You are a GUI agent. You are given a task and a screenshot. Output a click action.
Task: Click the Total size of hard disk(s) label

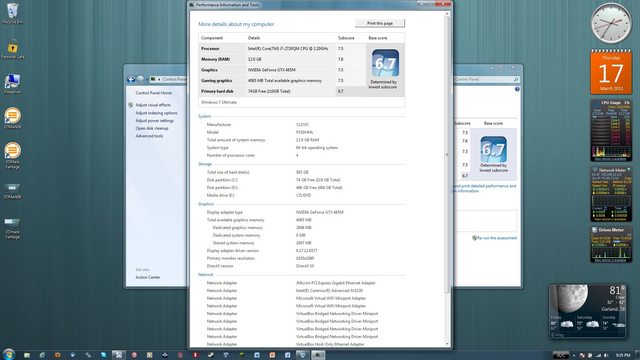[x=228, y=172]
